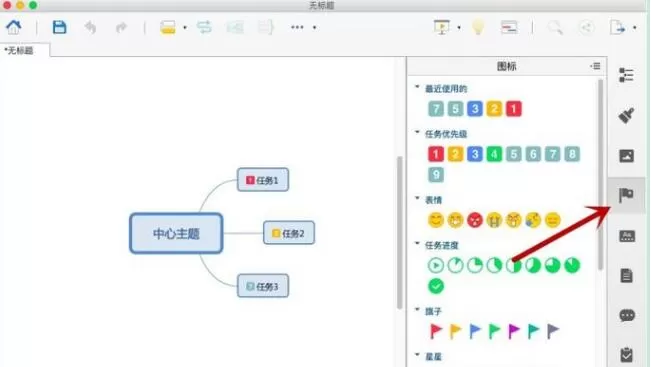Collapse the 任务进度 section

pos(417,244)
